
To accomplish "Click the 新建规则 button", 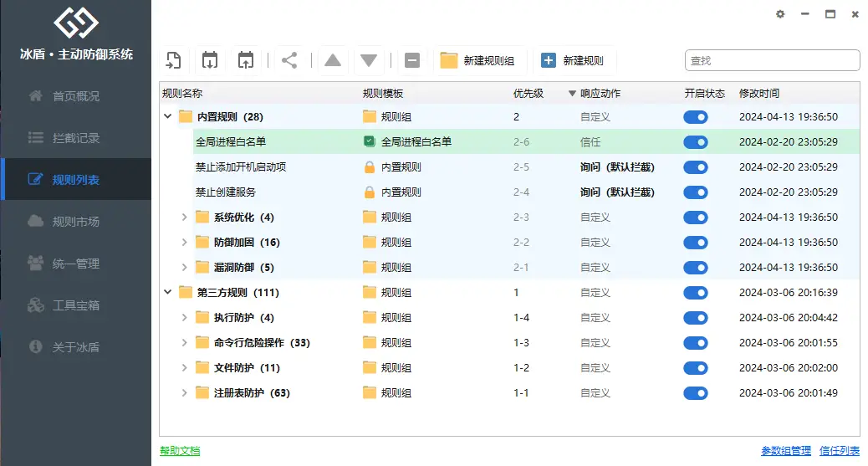I will click(574, 60).
